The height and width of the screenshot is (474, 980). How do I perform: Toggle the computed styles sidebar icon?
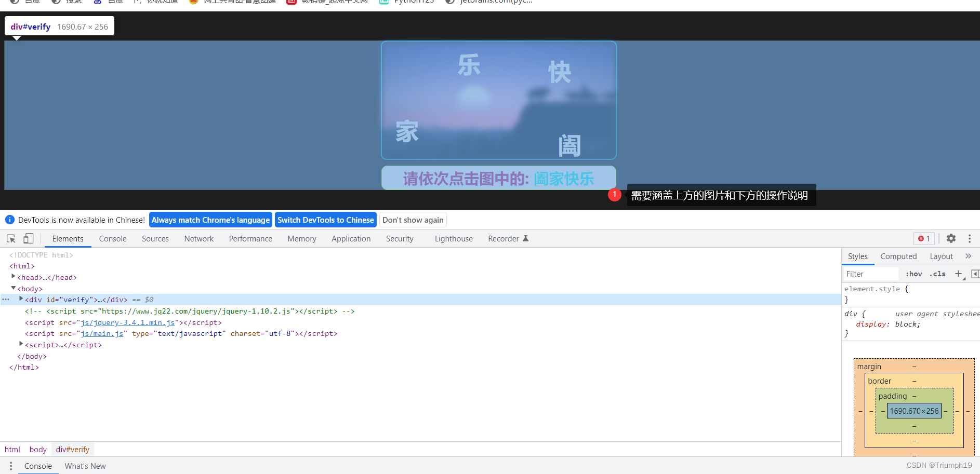pos(975,274)
